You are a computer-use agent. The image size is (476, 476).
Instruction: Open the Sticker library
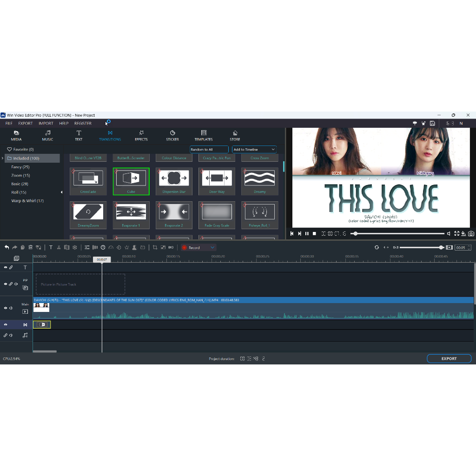[172, 135]
